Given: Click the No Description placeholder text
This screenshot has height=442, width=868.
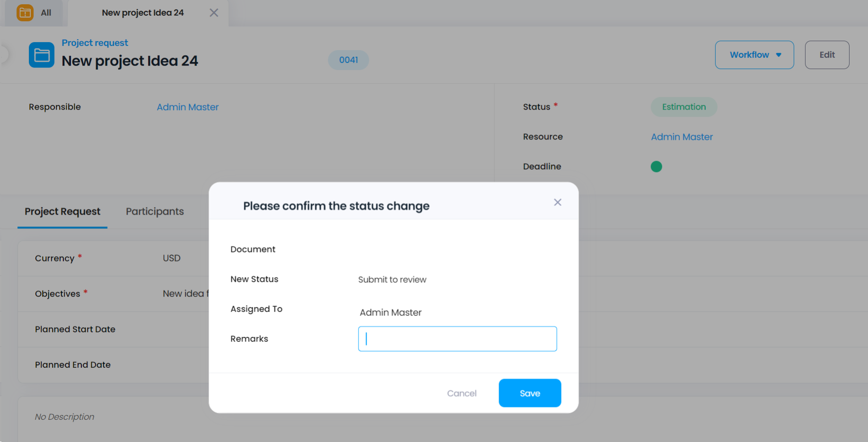Looking at the screenshot, I should [64, 417].
